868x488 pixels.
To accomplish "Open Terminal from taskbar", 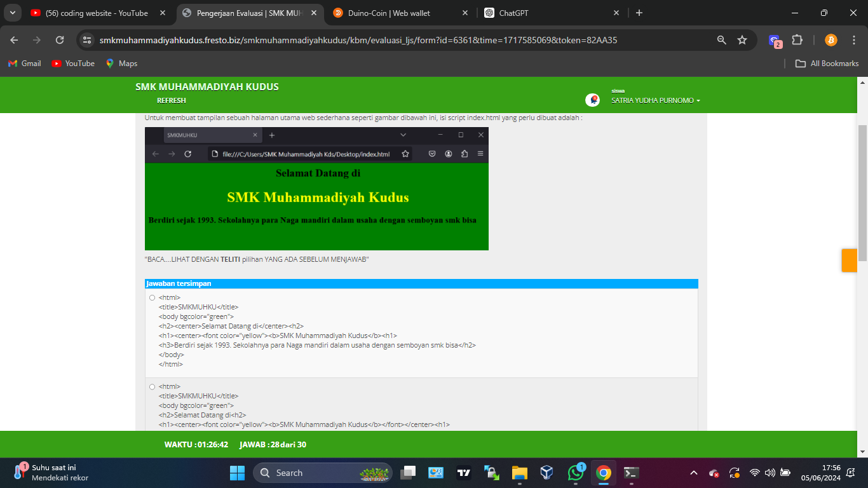I will (631, 473).
